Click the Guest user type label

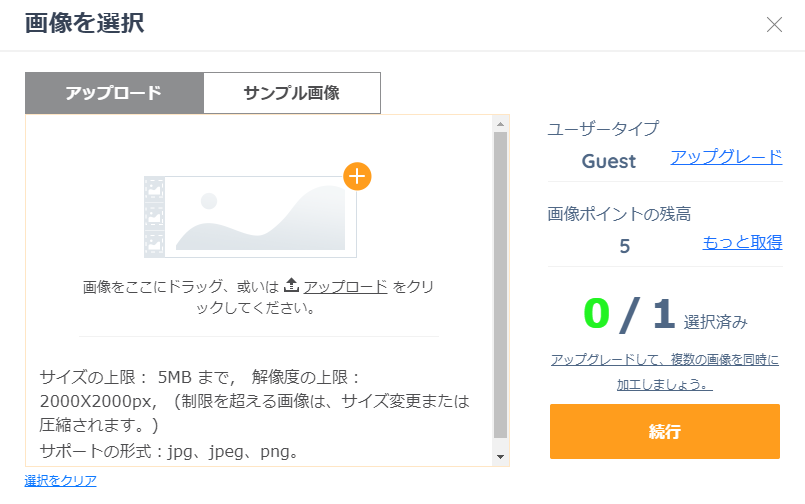pos(609,161)
